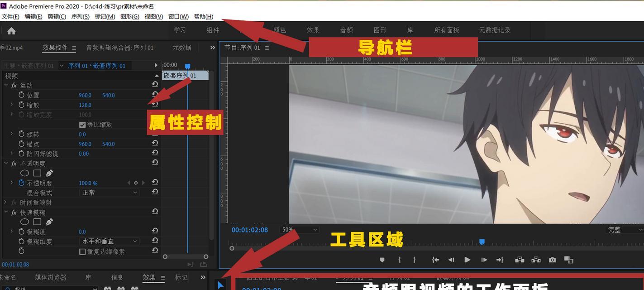This screenshot has height=290, width=644.
Task: Select pen mask tool under 不透明度
Action: (x=49, y=173)
